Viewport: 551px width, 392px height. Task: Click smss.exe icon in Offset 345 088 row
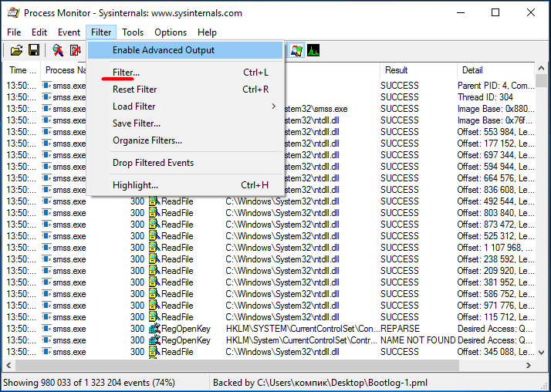(x=47, y=353)
